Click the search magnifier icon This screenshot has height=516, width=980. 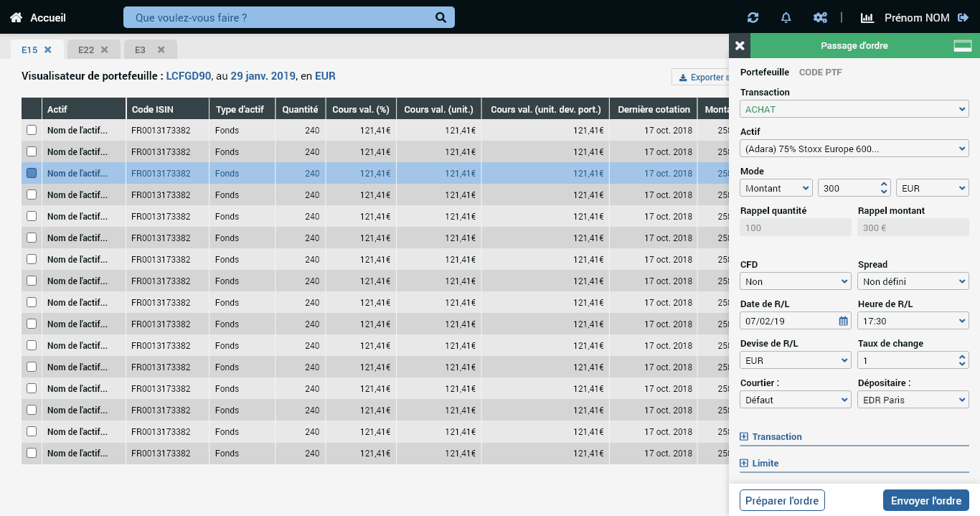coord(441,17)
